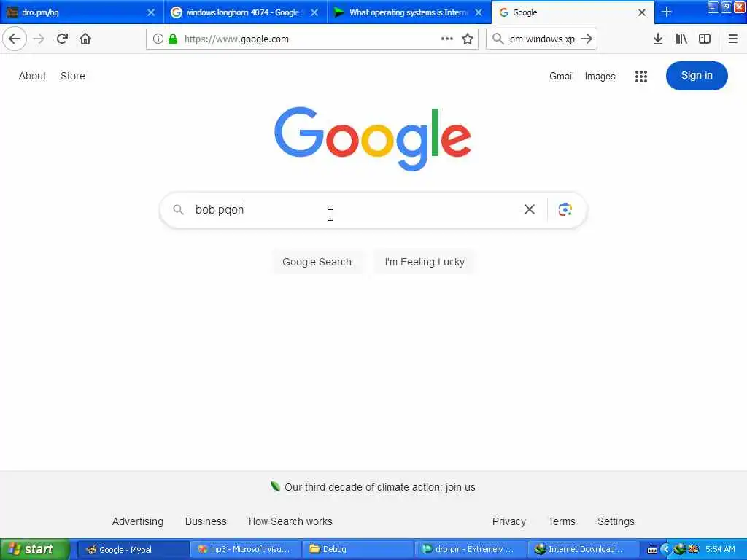The width and height of the screenshot is (747, 560).
Task: Reload the page with the refresh icon
Action: pos(62,39)
